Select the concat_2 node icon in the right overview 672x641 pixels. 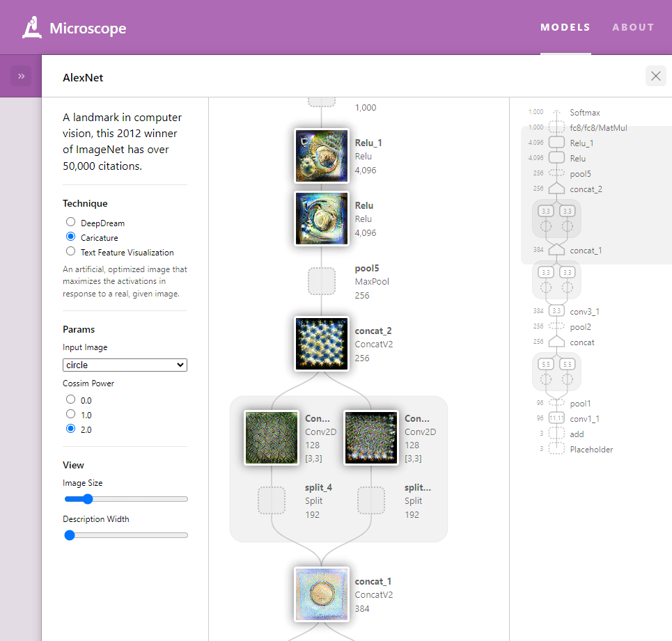(556, 189)
